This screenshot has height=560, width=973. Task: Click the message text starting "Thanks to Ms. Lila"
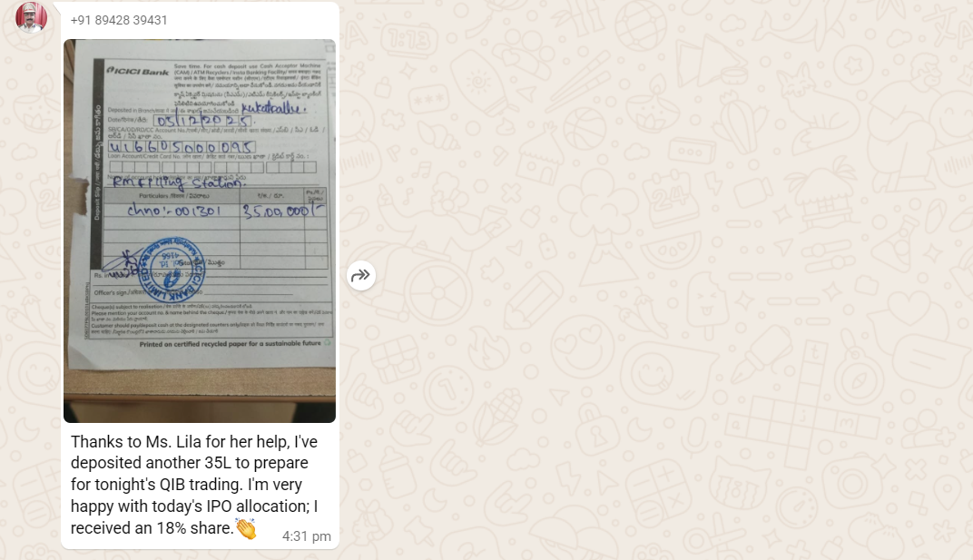[x=194, y=485]
